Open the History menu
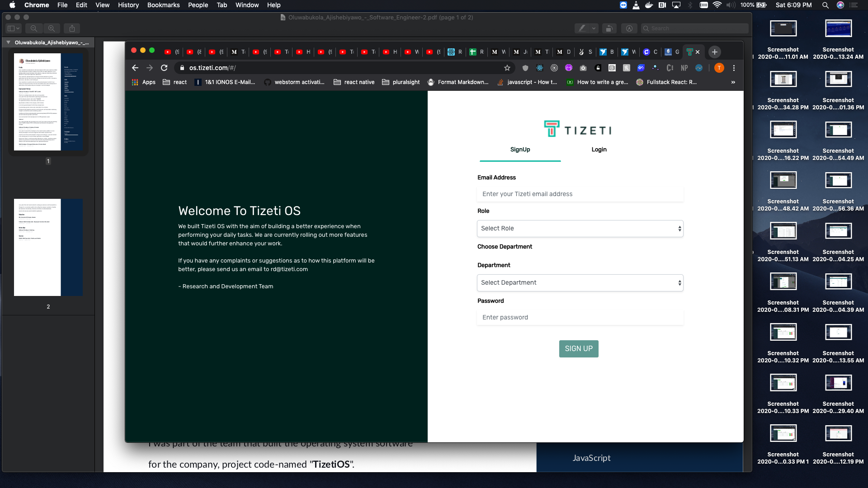Screen dimensions: 868x488 pos(128,5)
